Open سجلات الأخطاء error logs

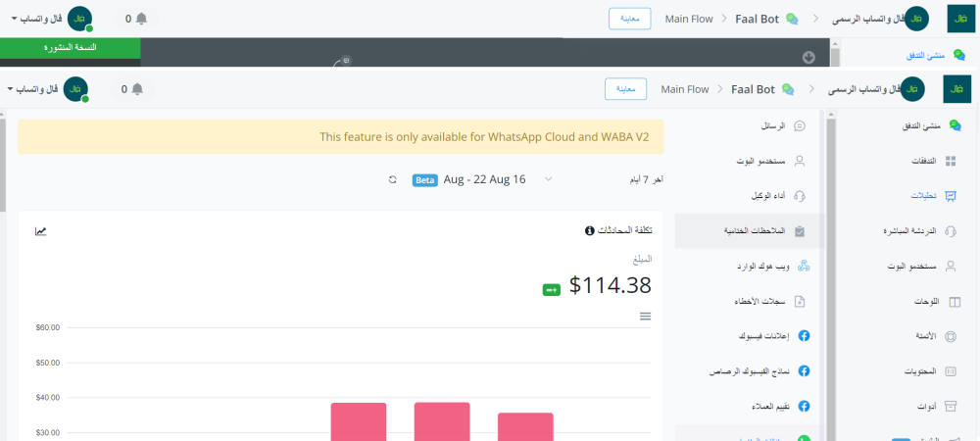point(800,301)
